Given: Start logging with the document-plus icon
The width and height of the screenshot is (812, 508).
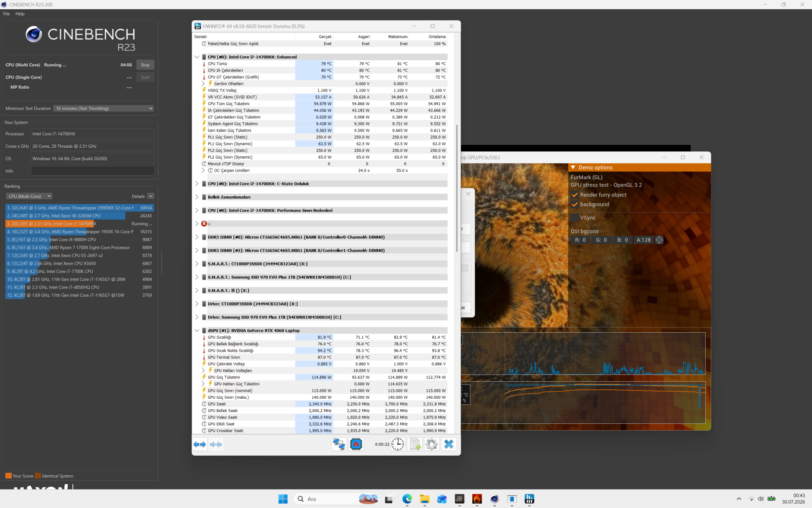Looking at the screenshot, I should pyautogui.click(x=415, y=444).
